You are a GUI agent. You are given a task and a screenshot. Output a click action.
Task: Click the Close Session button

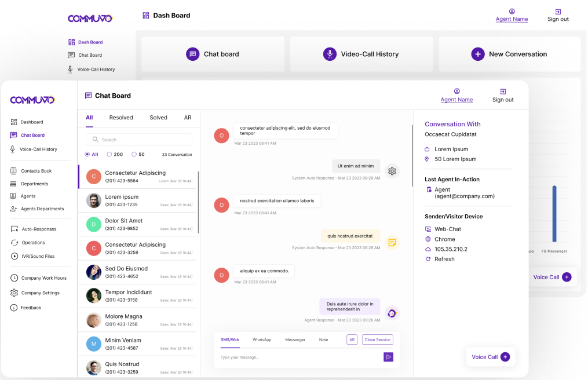(377, 339)
